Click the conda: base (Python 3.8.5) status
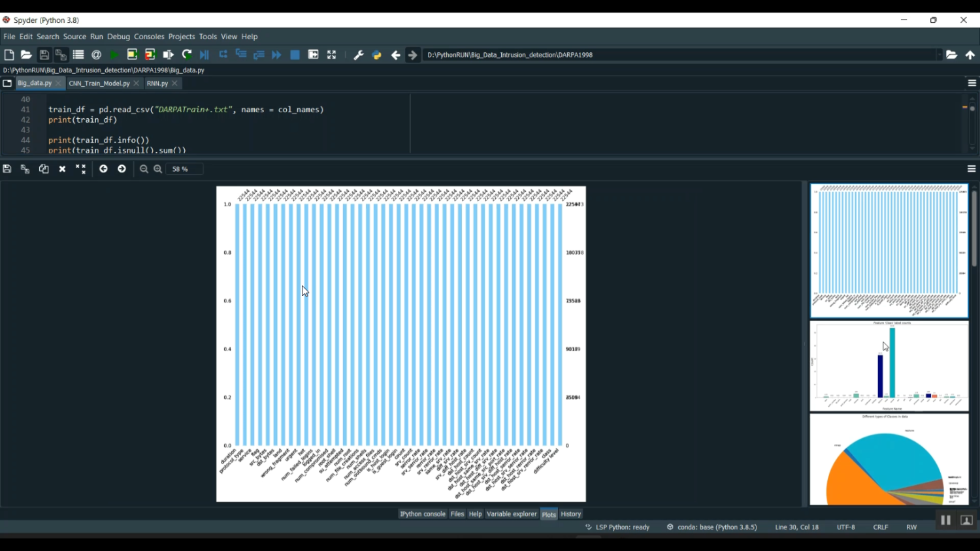 click(712, 527)
